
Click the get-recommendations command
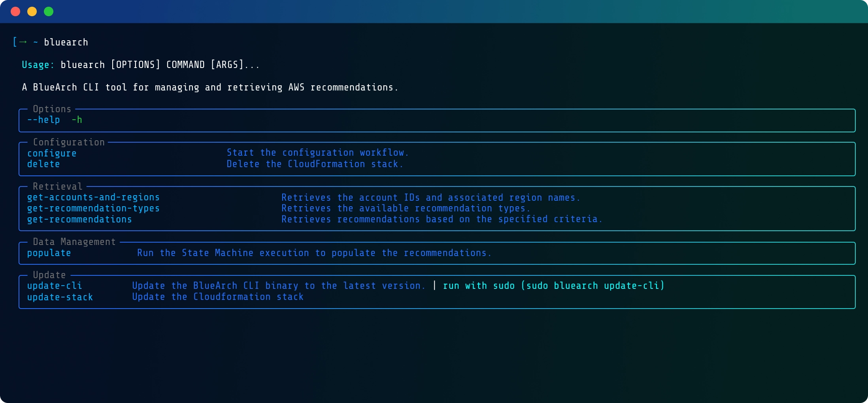pyautogui.click(x=79, y=219)
